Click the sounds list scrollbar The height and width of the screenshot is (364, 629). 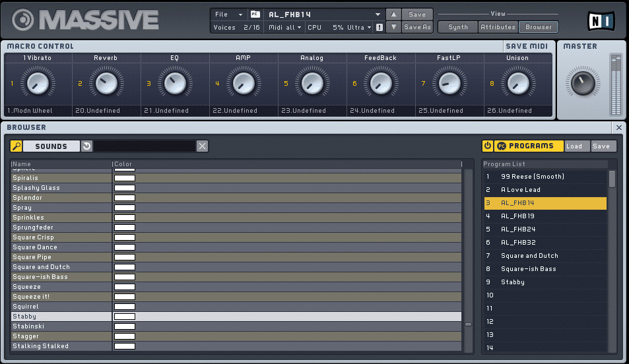coord(468,260)
